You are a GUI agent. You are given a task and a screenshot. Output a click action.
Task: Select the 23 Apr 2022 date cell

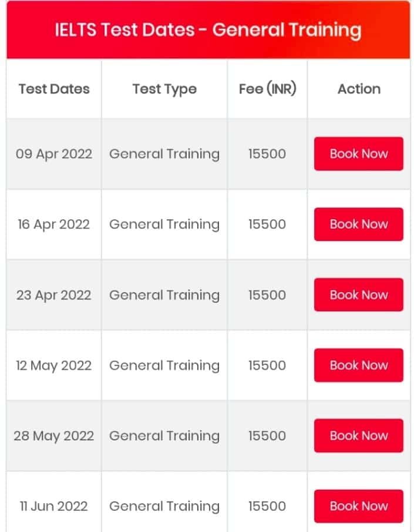(x=53, y=295)
